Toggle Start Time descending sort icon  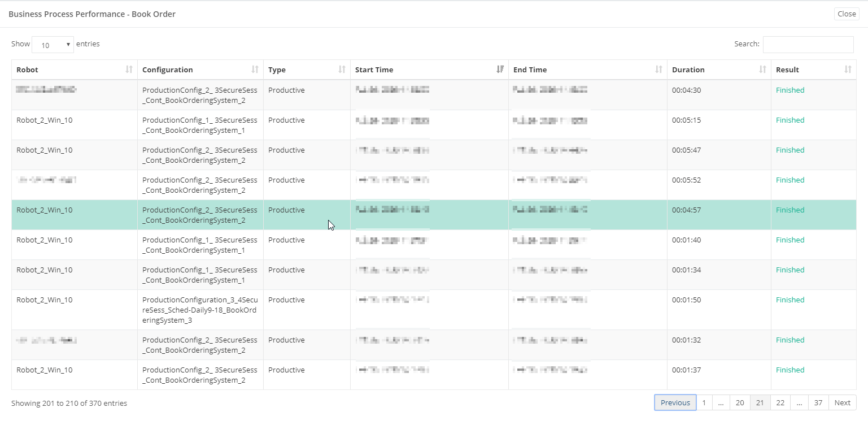coord(500,70)
